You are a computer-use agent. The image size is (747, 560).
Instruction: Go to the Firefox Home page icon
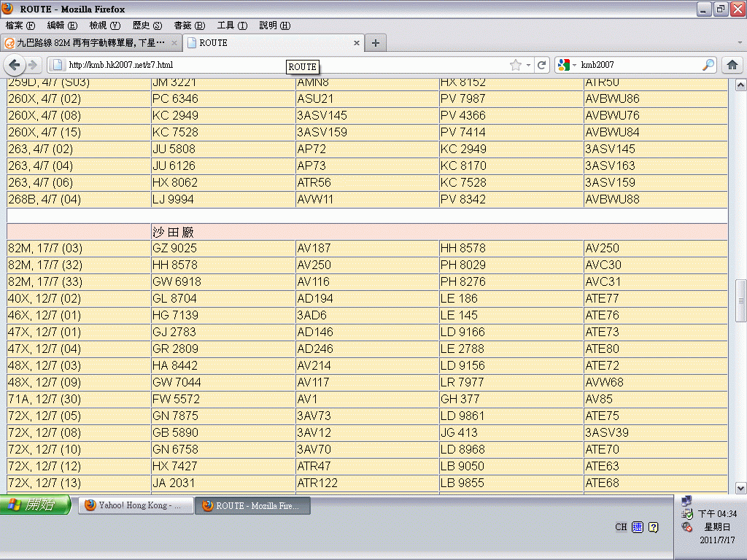tap(732, 65)
